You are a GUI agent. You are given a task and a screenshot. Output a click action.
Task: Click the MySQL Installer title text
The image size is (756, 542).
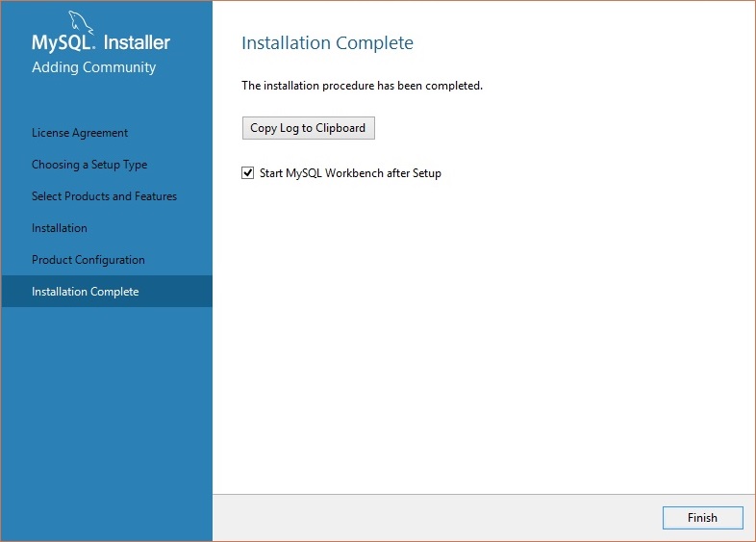point(101,42)
